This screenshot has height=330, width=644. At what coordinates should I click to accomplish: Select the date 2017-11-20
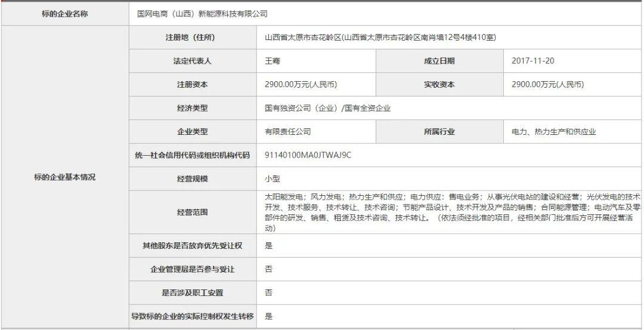coord(533,61)
